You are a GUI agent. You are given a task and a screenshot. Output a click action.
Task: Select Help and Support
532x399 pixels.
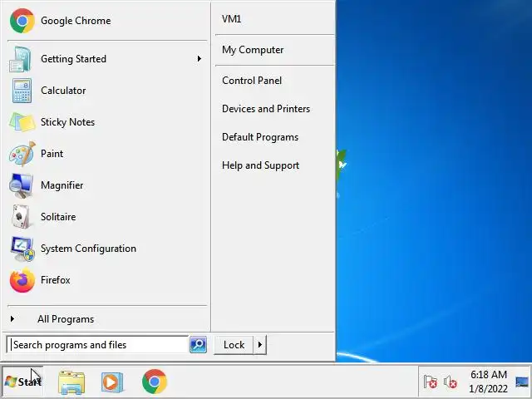260,165
